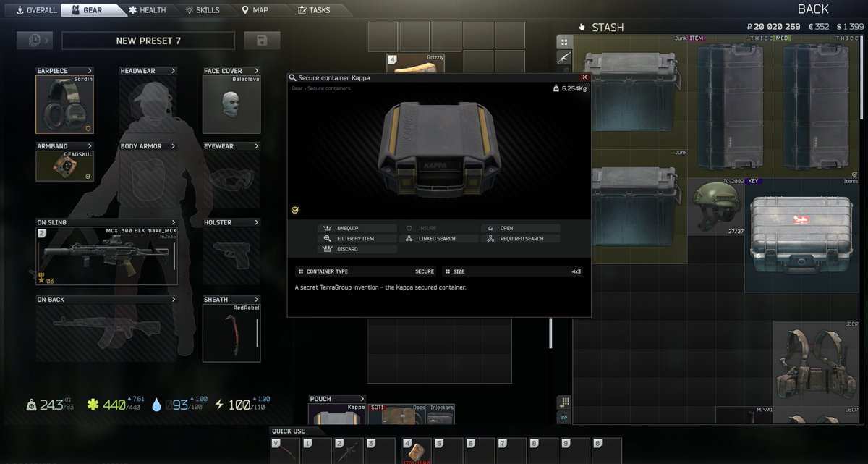Select the RedRebel ice pick in sheath
868x464 pixels.
pyautogui.click(x=231, y=332)
